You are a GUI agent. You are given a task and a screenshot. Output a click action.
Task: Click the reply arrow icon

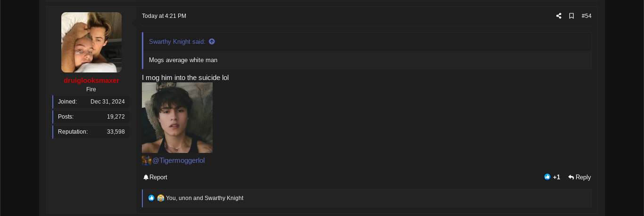[571, 177]
